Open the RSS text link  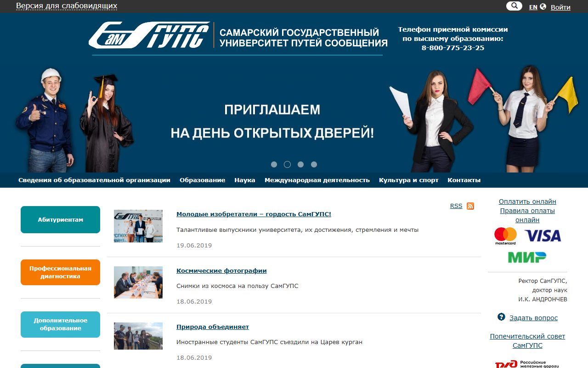click(456, 206)
